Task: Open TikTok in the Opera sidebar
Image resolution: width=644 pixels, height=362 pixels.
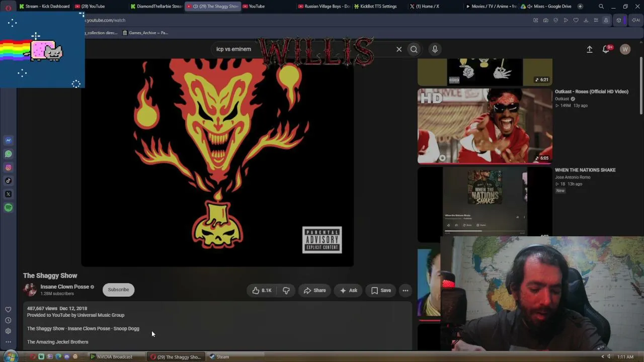Action: tap(8, 181)
